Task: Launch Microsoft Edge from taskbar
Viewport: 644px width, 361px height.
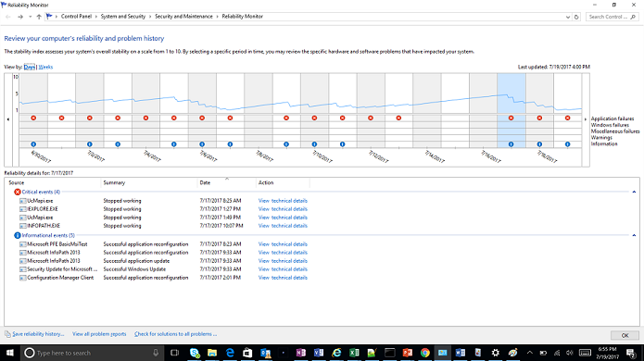Action: coord(230,353)
